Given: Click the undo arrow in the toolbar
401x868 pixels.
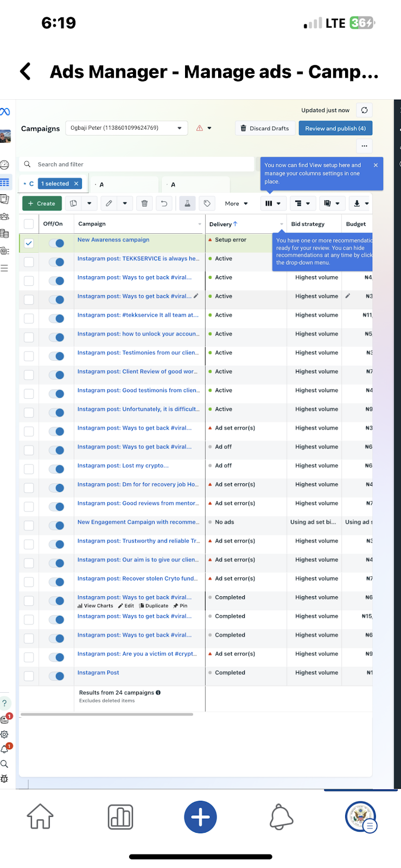Looking at the screenshot, I should point(164,203).
